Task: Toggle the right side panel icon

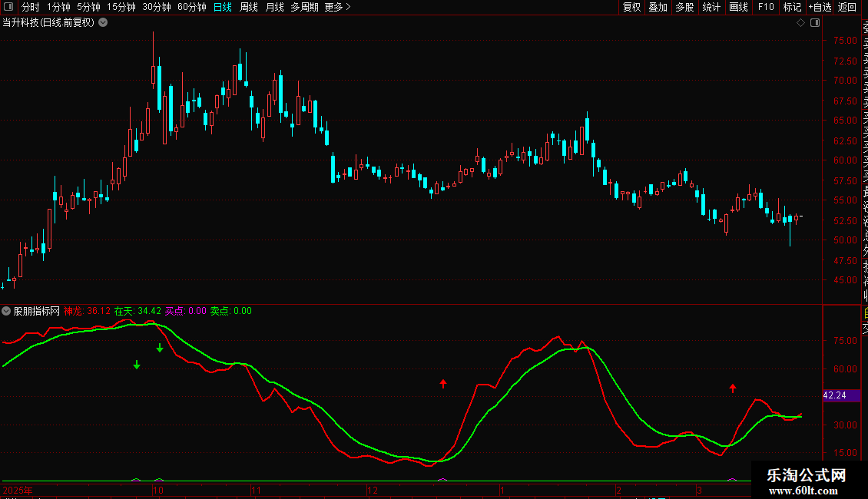Action: (x=815, y=23)
